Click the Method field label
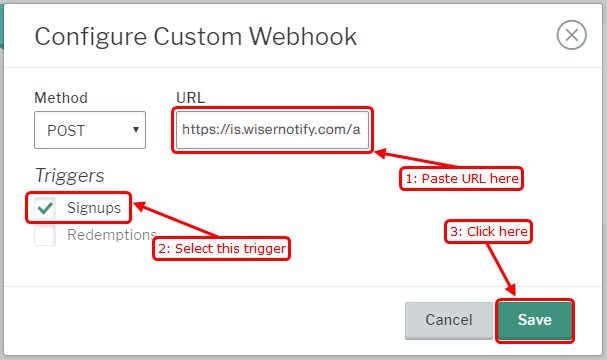Screen dimensions: 607x360 (61, 98)
